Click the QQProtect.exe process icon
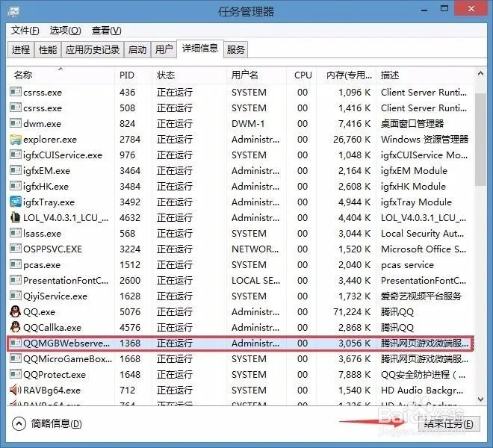493x448 pixels. tap(15, 374)
